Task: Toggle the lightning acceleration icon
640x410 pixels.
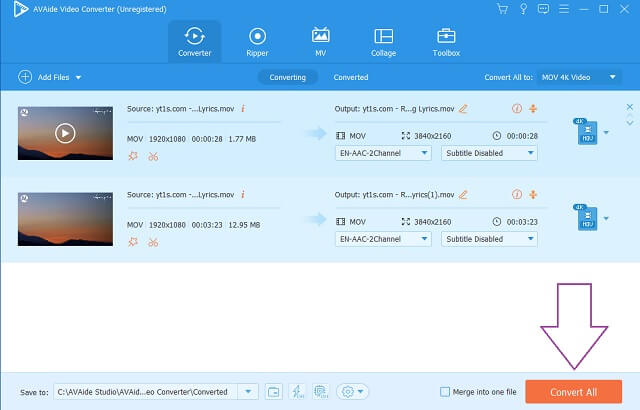Action: click(x=297, y=392)
